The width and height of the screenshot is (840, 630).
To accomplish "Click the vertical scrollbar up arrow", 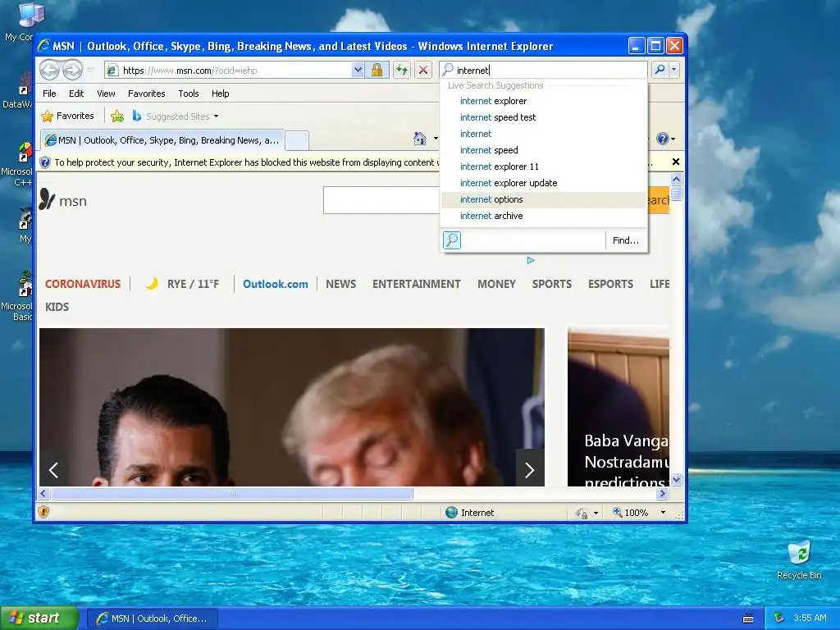I will tap(676, 179).
